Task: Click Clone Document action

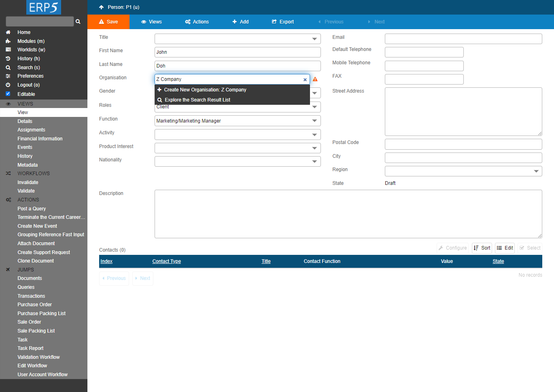Action: 44,261
